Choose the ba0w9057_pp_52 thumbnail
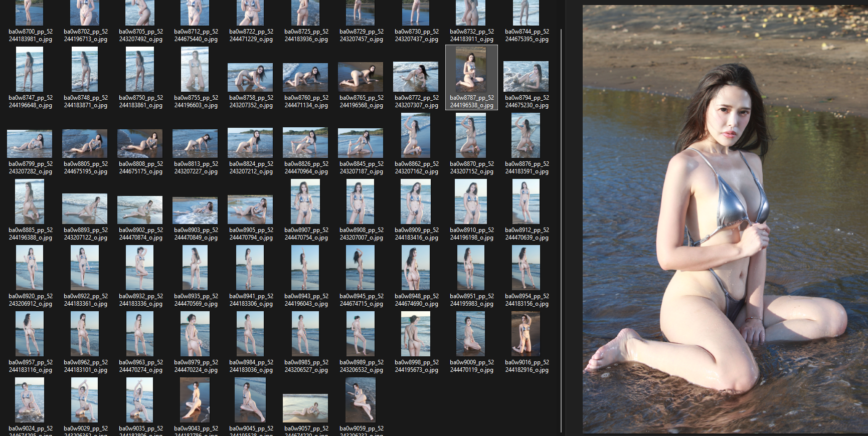This screenshot has width=868, height=436. coord(305,407)
